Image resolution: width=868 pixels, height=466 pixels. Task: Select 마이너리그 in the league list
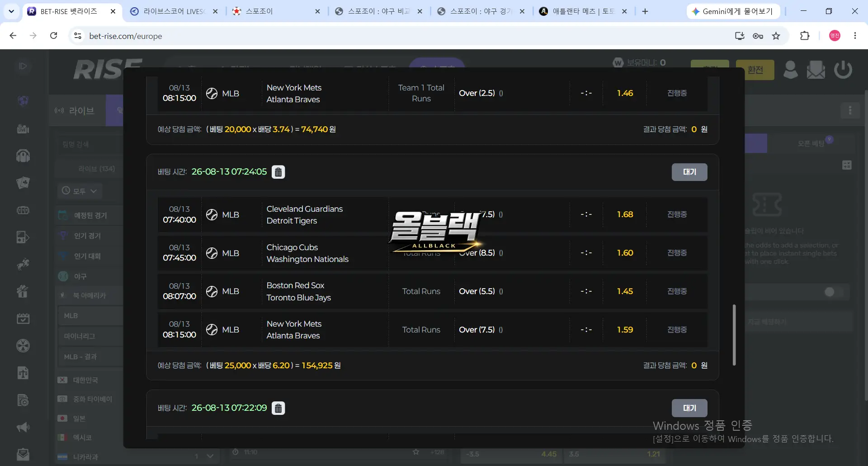tap(90, 336)
